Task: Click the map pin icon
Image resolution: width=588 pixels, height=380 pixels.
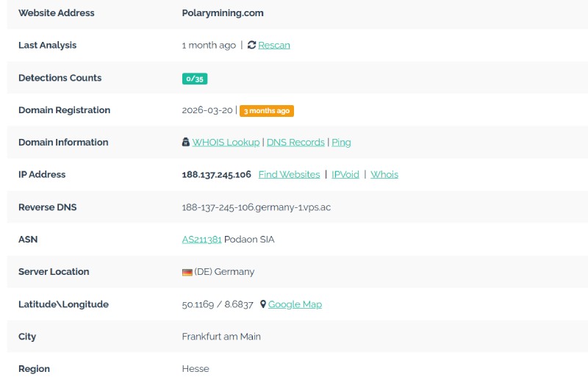Action: [263, 304]
